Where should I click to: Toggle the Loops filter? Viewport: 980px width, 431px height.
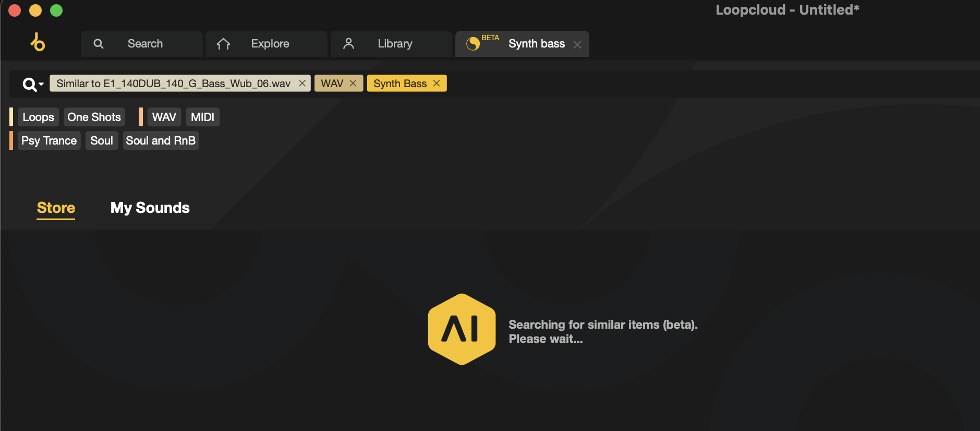39,117
